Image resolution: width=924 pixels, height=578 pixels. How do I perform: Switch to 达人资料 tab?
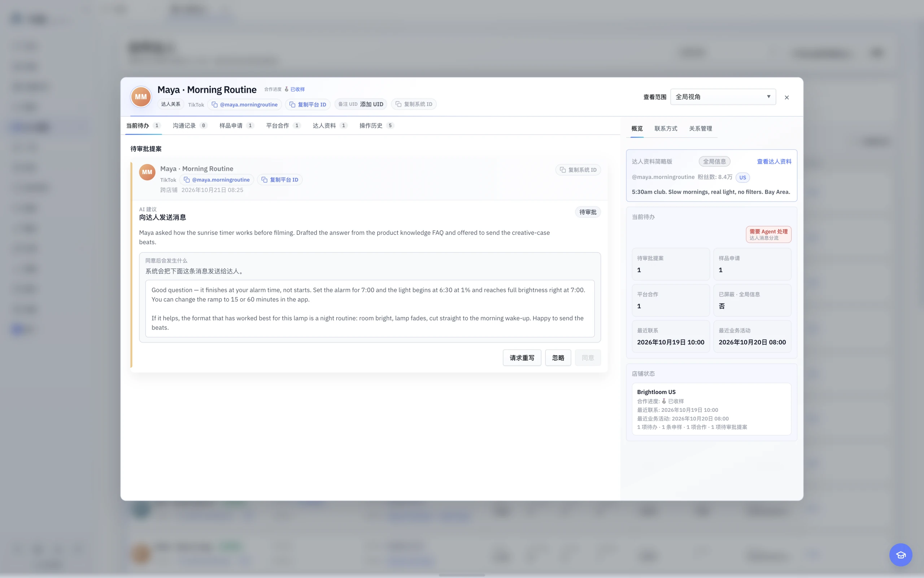coord(330,126)
